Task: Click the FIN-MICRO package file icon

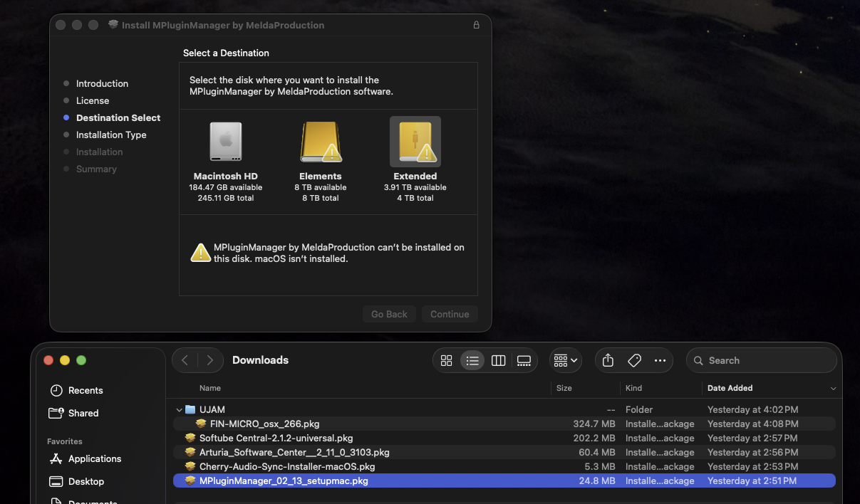Action: [201, 424]
